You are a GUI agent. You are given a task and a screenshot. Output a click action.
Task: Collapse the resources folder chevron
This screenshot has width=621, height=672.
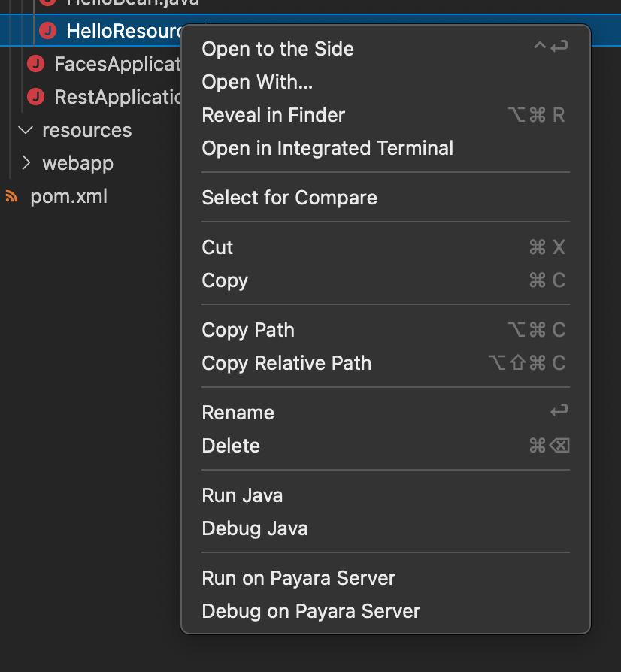[x=26, y=130]
